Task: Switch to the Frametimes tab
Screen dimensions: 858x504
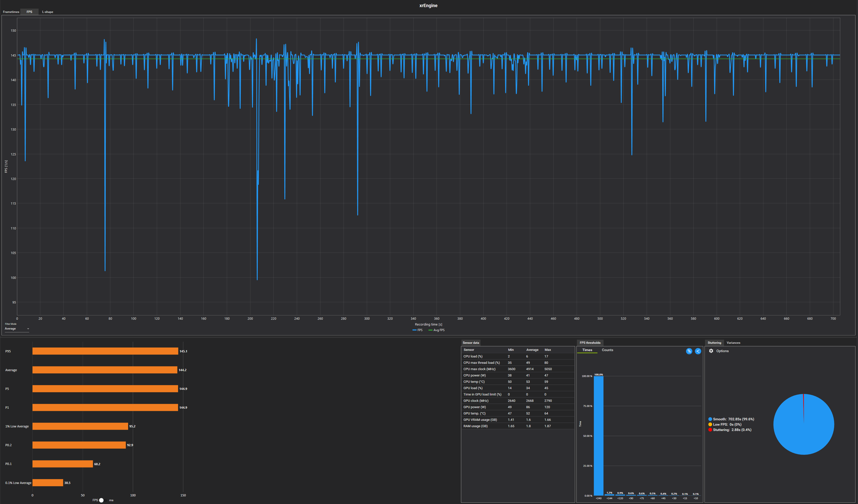Action: tap(11, 12)
